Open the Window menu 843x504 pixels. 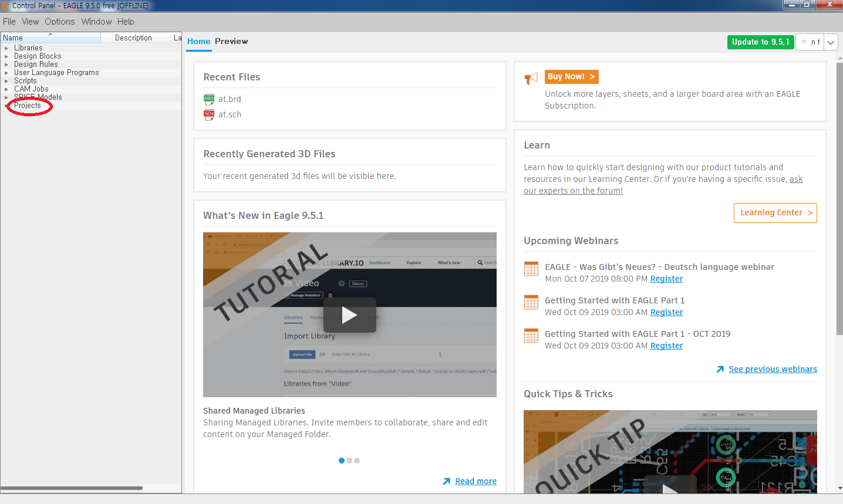coord(96,22)
